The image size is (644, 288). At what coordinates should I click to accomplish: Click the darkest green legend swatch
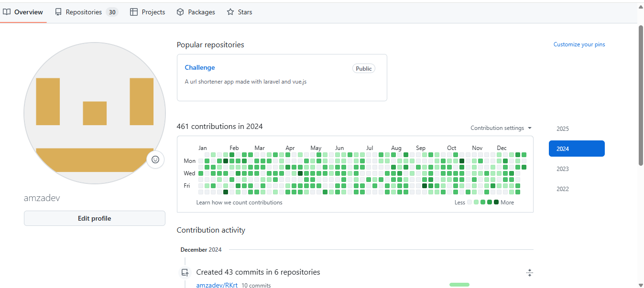pos(496,202)
